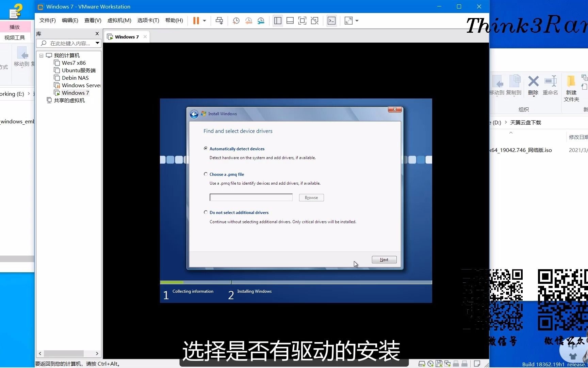588x368 pixels.
Task: Click the second USB device status icon
Action: tap(464, 364)
